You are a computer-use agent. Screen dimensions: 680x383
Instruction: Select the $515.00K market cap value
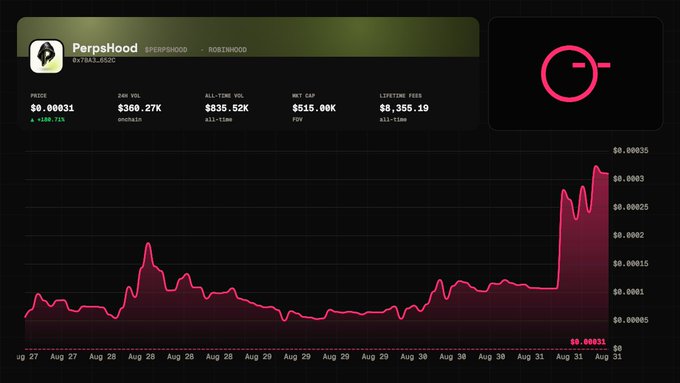coord(314,108)
